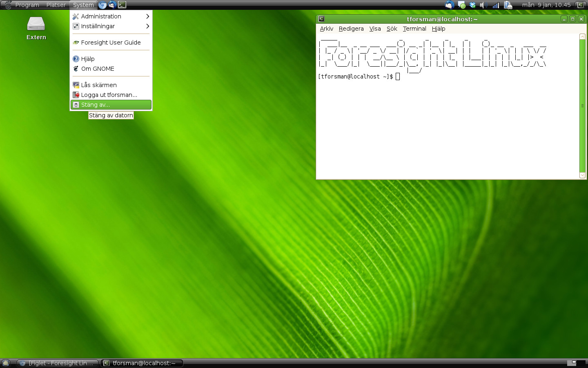Open the Dropbox tray icon

tap(472, 5)
